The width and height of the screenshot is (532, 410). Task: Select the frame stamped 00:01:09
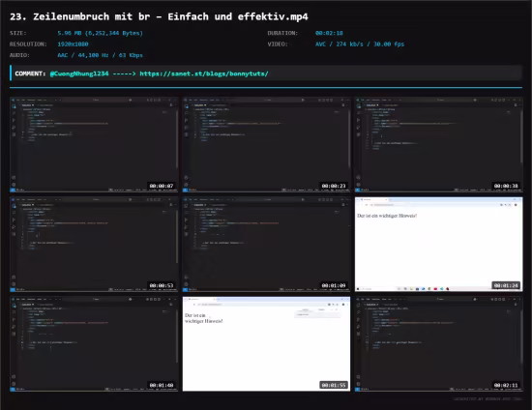[266, 245]
